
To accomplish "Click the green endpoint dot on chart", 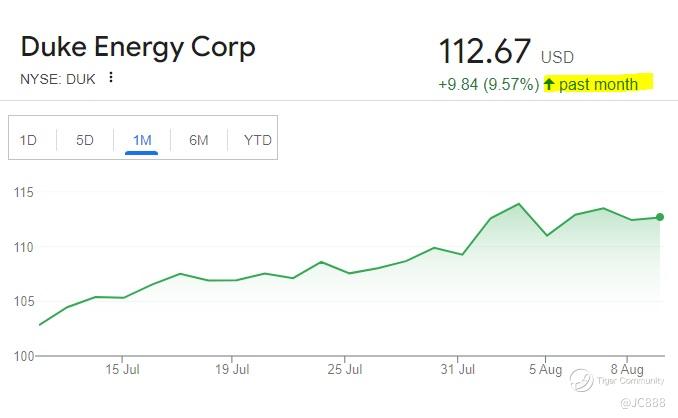I will point(660,217).
